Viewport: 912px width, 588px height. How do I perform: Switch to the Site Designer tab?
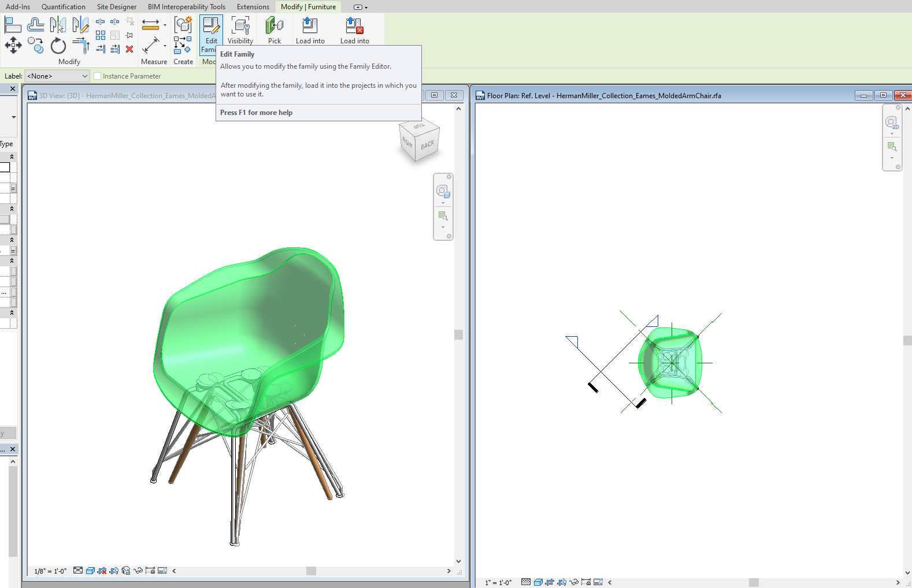(x=116, y=7)
